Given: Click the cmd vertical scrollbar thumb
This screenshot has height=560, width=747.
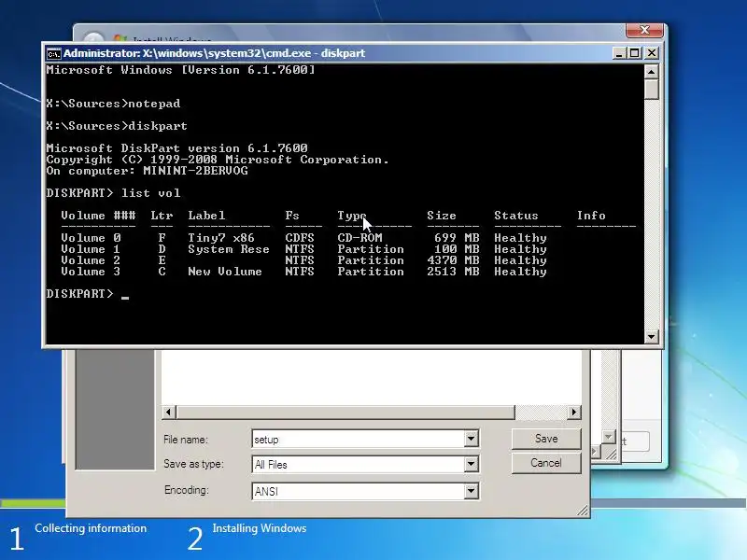Looking at the screenshot, I should [651, 89].
